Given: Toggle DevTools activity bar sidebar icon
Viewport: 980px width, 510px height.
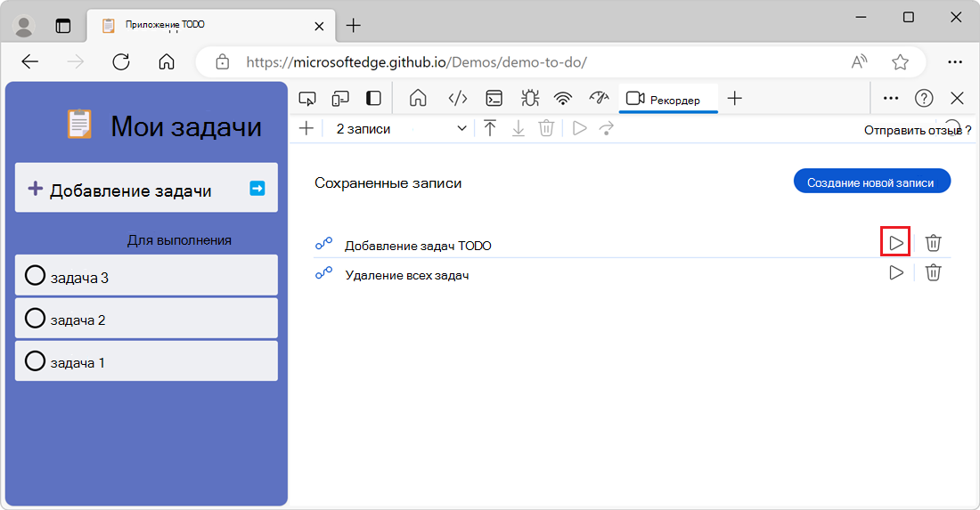Looking at the screenshot, I should point(373,98).
